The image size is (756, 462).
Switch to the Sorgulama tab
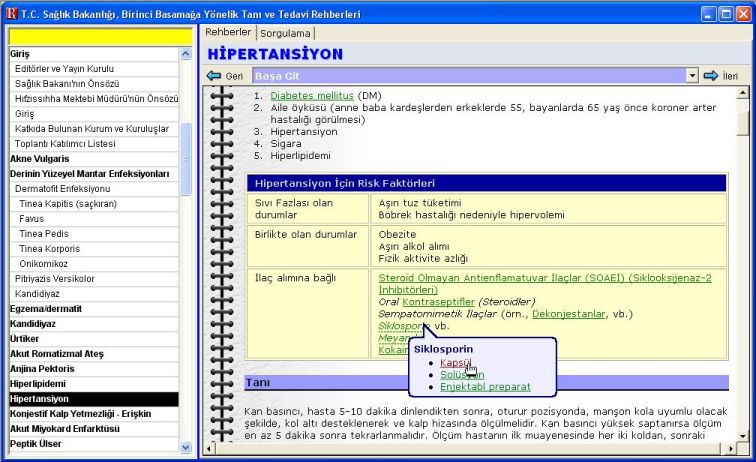(x=285, y=33)
